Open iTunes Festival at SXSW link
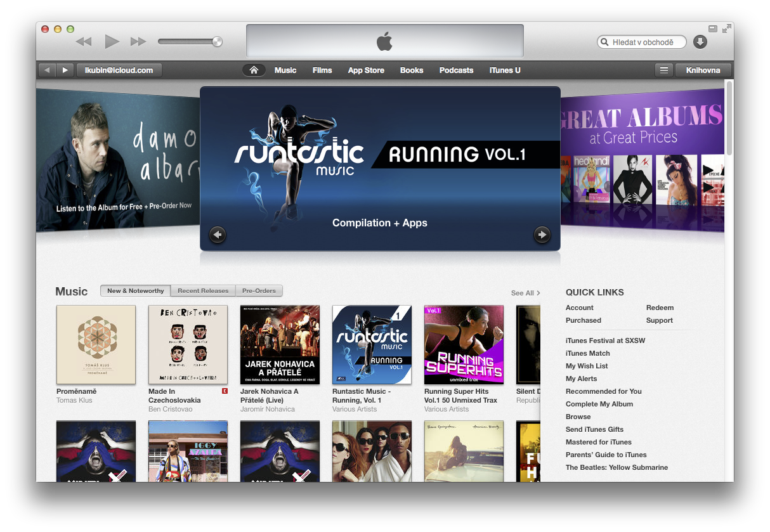This screenshot has width=770, height=532. (605, 341)
